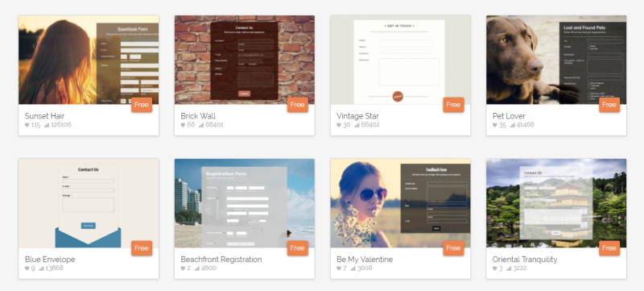Viewport: 644px width, 291px height.
Task: Click usage stats bars icon on Beachfront Registration
Action: point(196,268)
